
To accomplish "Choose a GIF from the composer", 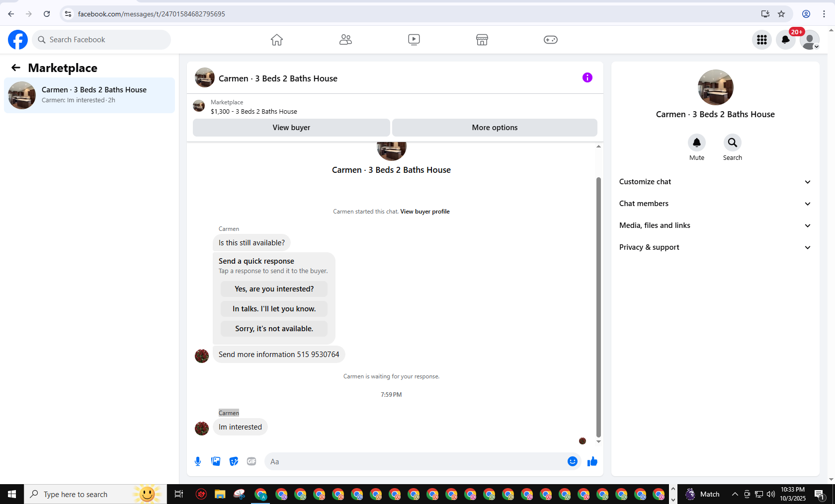I will pyautogui.click(x=251, y=461).
